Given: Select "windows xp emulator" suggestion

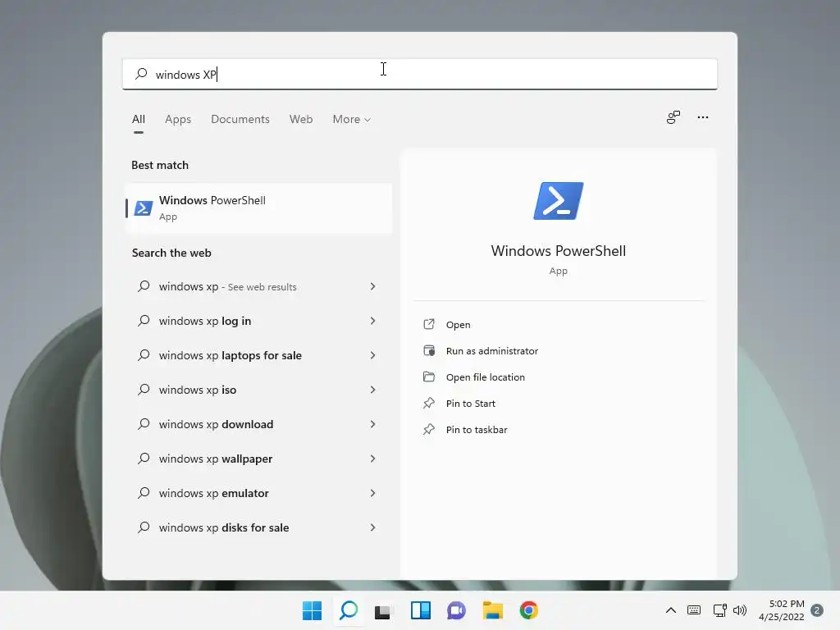Looking at the screenshot, I should point(258,493).
